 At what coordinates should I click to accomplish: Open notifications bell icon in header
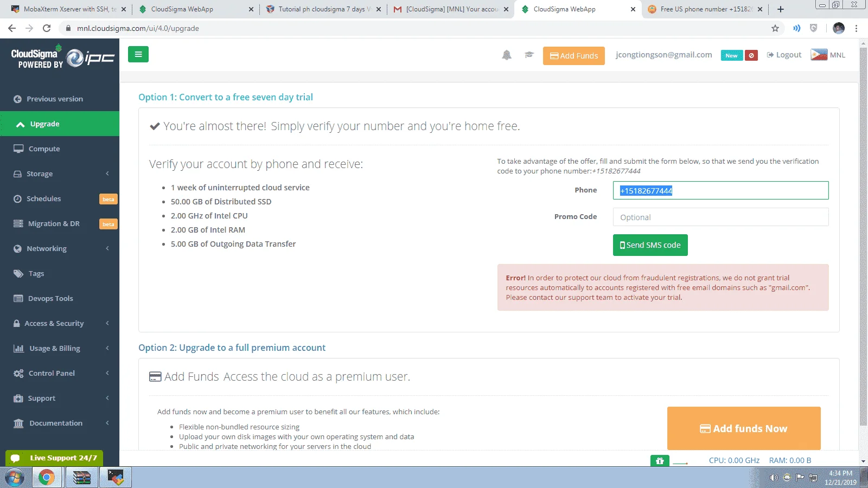click(x=507, y=55)
